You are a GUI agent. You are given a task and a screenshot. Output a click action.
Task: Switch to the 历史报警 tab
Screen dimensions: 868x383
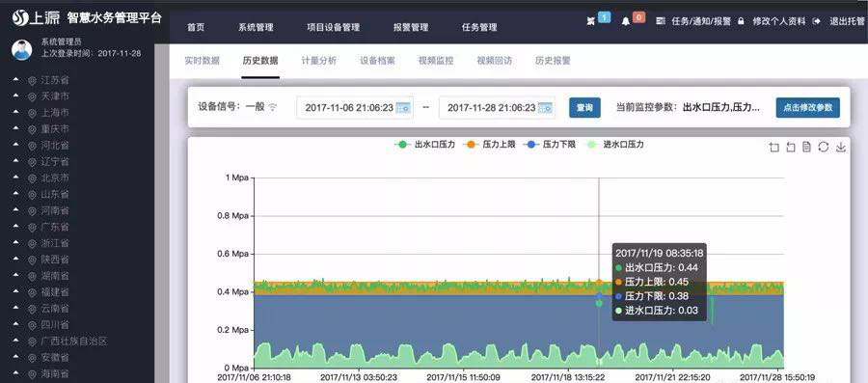(x=553, y=61)
